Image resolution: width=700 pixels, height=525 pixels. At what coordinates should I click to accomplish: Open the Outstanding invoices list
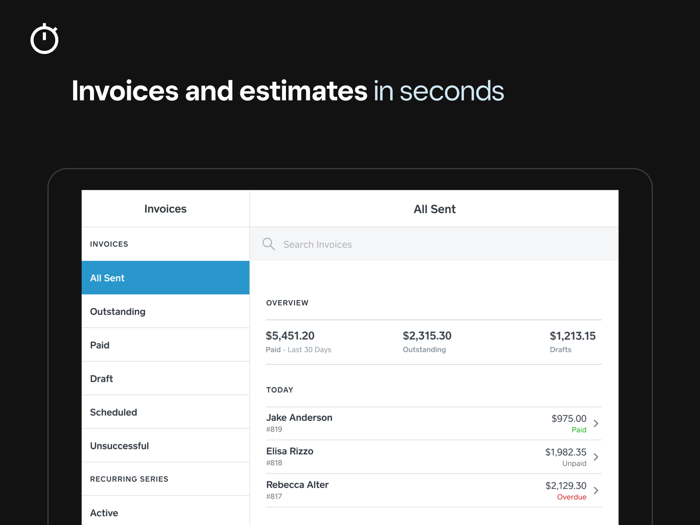tap(166, 311)
